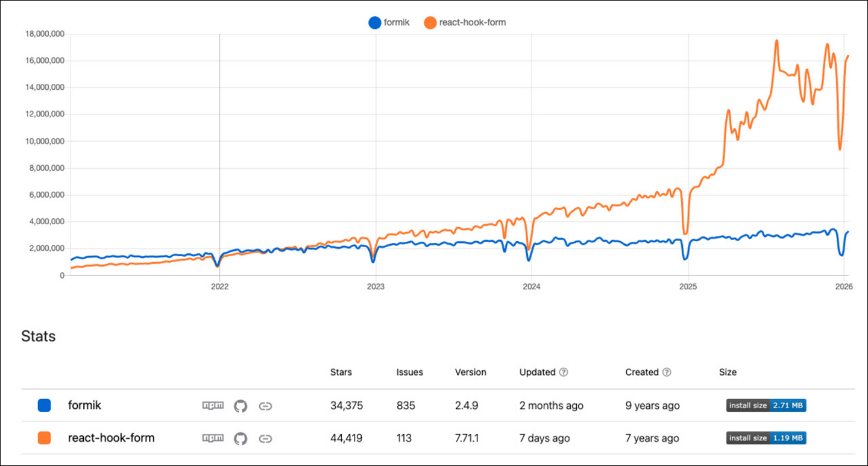Viewport: 868px width, 466px height.
Task: Click the help icon beside Created
Action: tap(667, 372)
